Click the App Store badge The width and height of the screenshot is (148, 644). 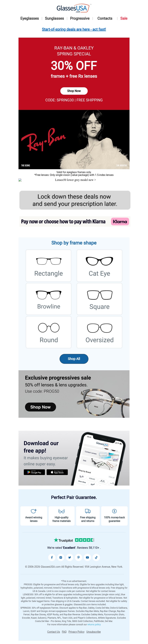pyautogui.click(x=57, y=472)
